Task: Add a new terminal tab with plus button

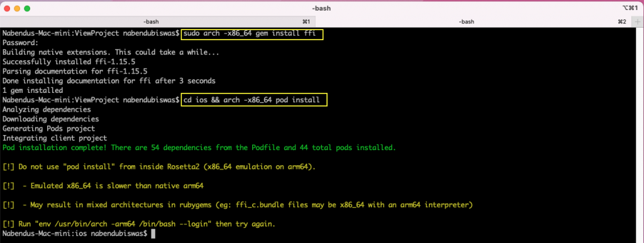Action: coord(638,22)
